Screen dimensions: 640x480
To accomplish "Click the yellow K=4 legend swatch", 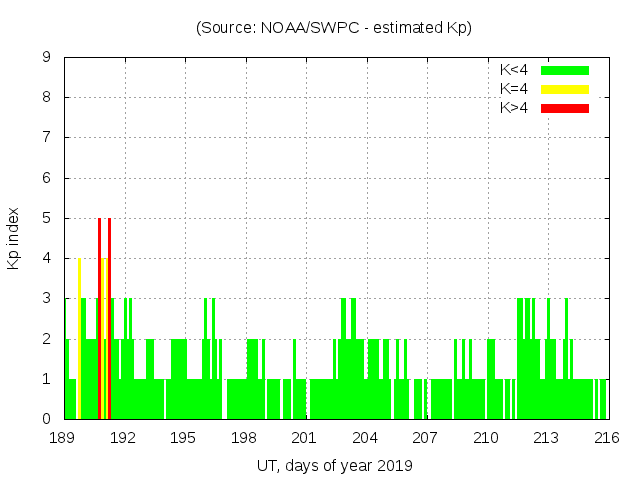I will 565,89.
